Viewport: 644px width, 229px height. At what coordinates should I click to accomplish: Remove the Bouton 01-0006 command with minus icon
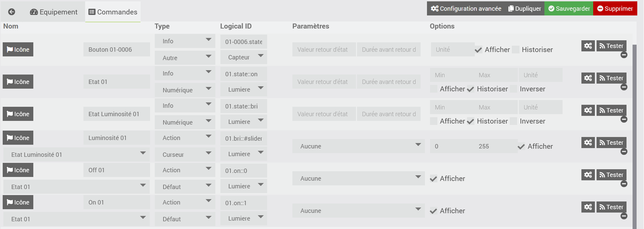624,55
